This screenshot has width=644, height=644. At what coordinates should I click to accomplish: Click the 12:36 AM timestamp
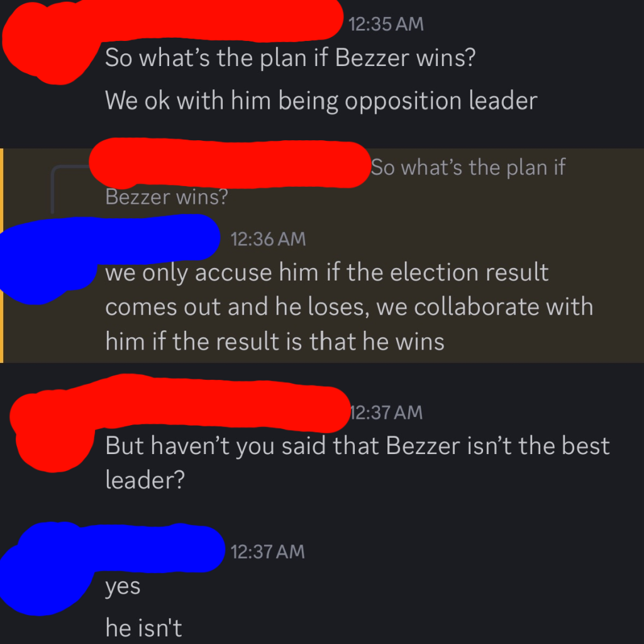[x=268, y=239]
